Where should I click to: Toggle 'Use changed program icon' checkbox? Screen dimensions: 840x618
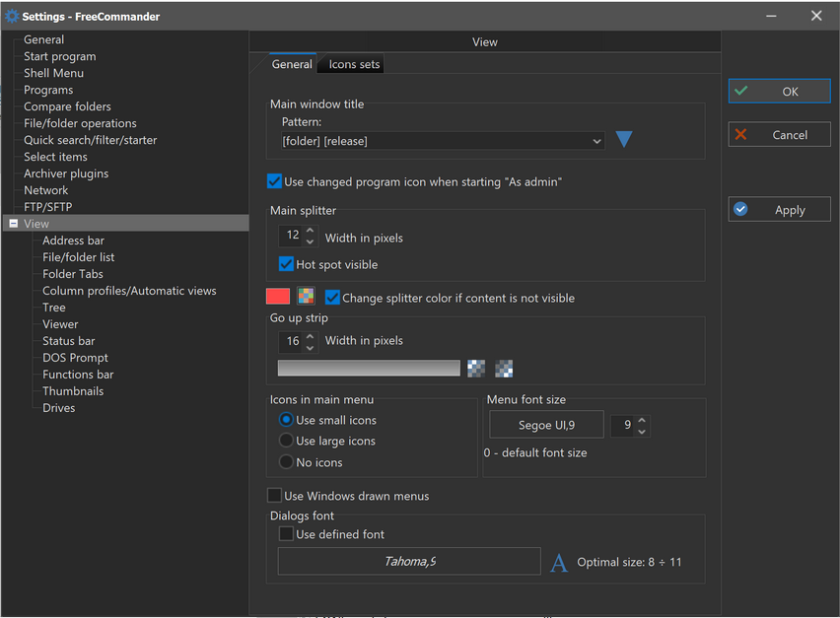click(x=274, y=181)
